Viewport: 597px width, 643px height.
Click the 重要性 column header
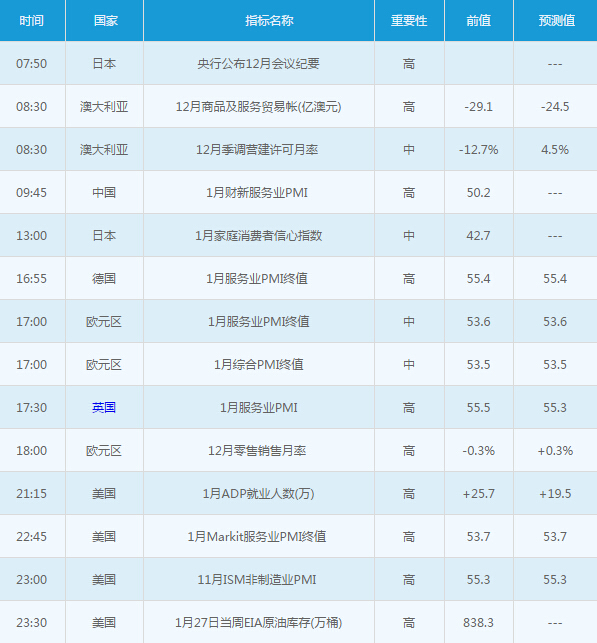point(409,21)
